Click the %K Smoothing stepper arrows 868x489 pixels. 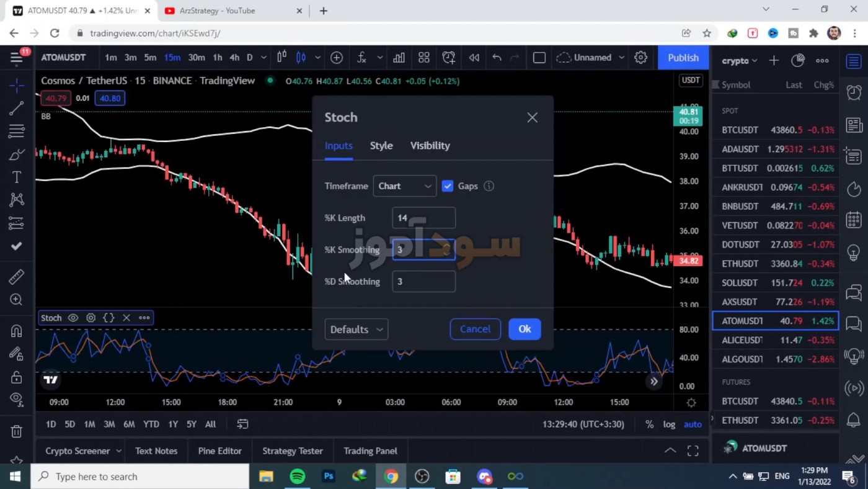coord(446,249)
